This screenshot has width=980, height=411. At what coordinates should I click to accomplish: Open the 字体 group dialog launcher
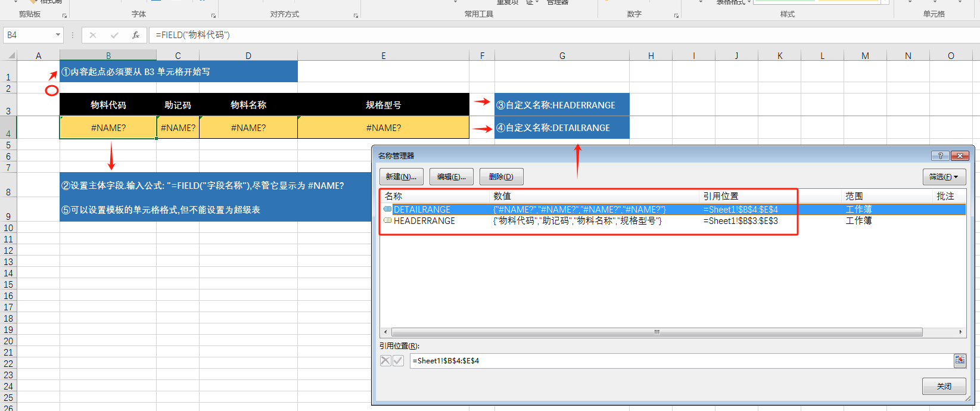point(214,15)
